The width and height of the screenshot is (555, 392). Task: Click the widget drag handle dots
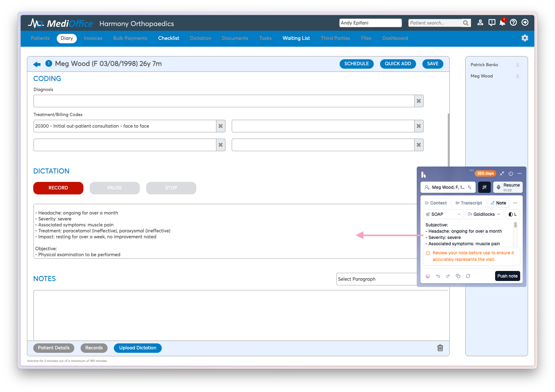pos(471,170)
